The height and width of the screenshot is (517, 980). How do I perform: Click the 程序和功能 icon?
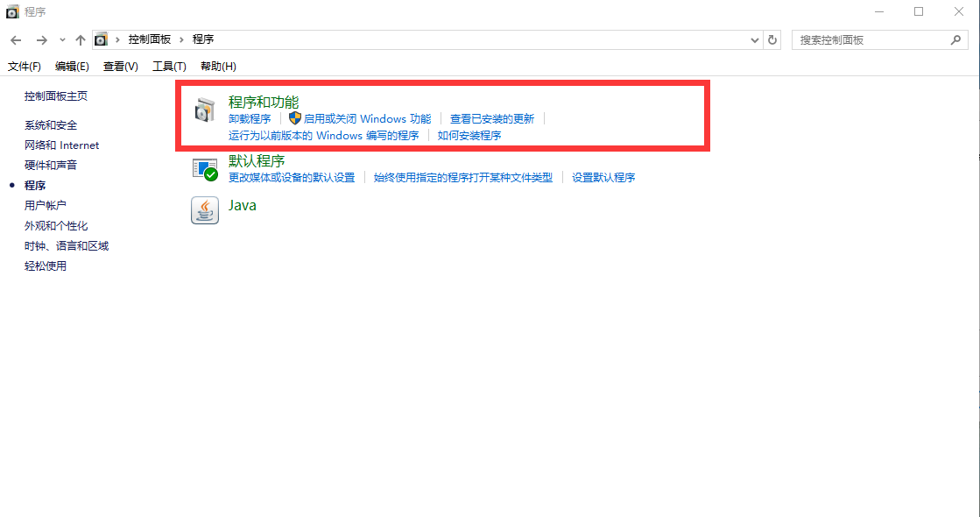204,110
